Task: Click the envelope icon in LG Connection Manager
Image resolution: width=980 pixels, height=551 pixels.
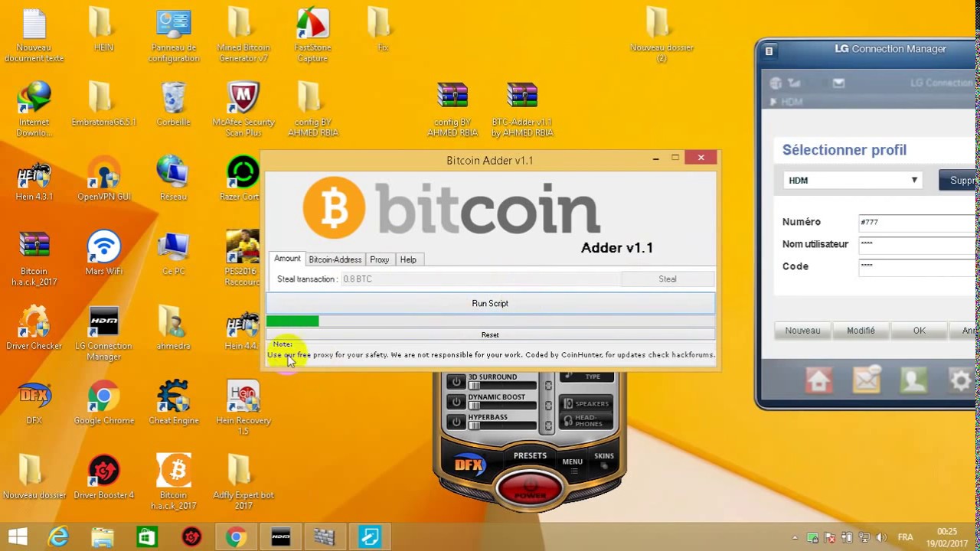Action: tap(866, 380)
